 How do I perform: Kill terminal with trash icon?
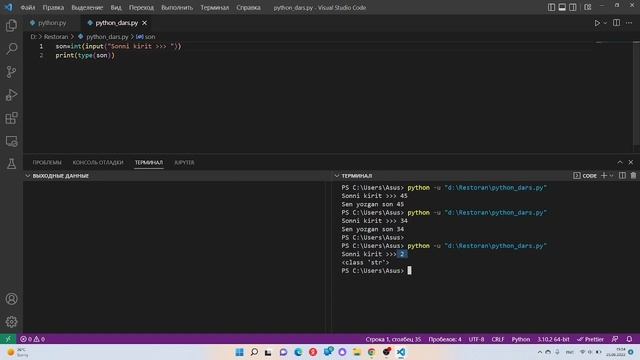click(633, 176)
